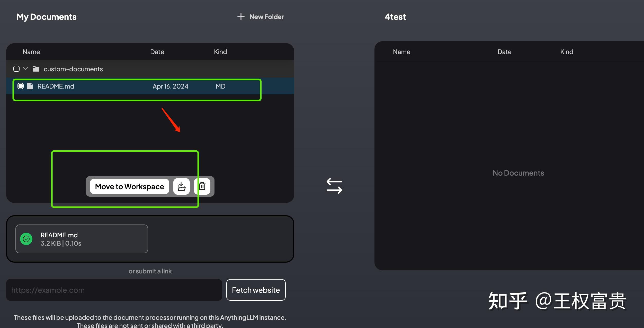The image size is (644, 328).
Task: Uncheck the README.md file checkbox
Action: click(21, 86)
